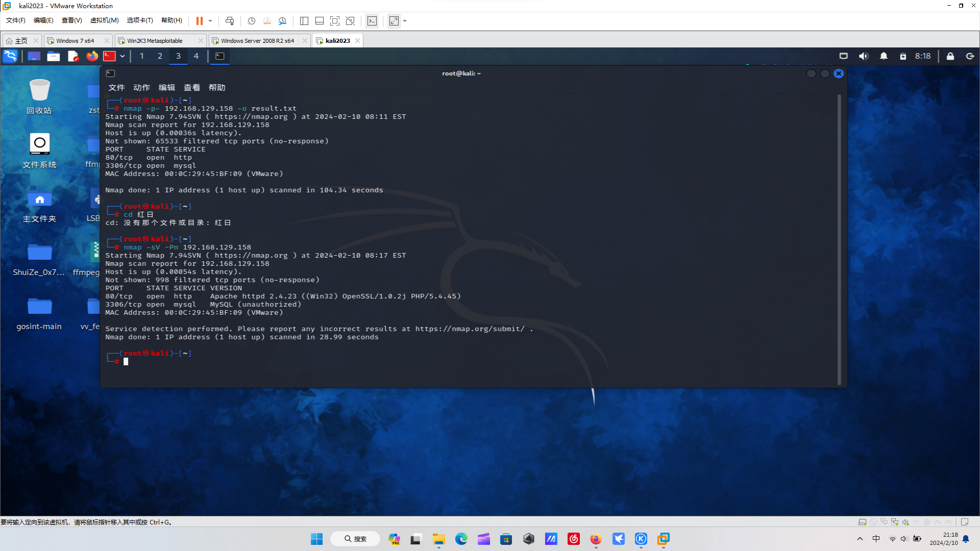This screenshot has height=551, width=980.
Task: Take a VM snapshot
Action: (251, 21)
